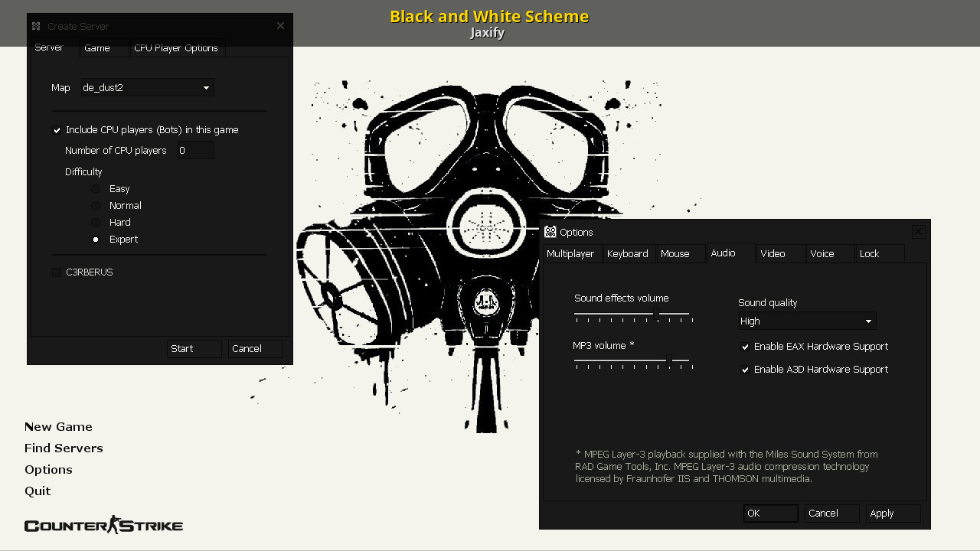Close the Options dialog window
Image resolution: width=980 pixels, height=551 pixels.
coord(918,232)
